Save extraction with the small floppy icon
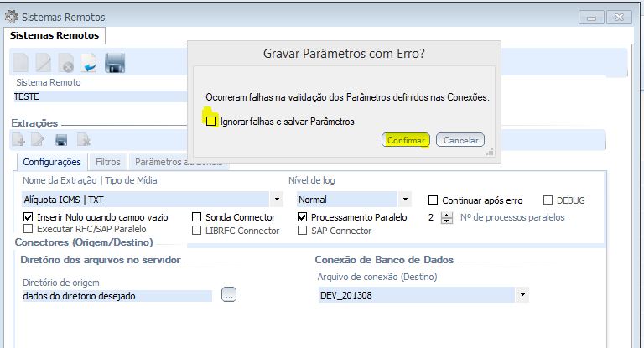Screen dimensions: 644x348 [x=61, y=140]
